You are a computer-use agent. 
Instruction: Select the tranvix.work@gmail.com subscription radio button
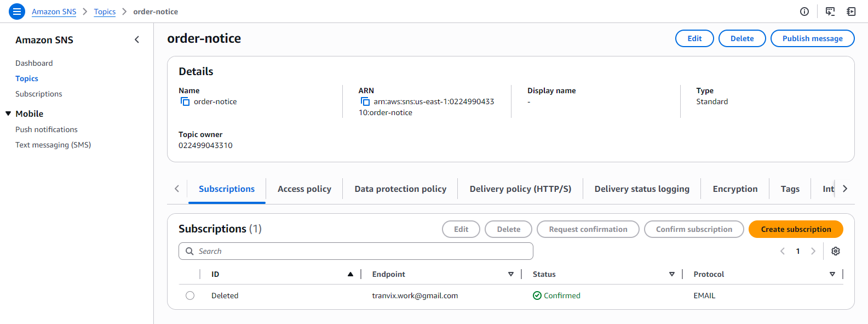click(190, 295)
